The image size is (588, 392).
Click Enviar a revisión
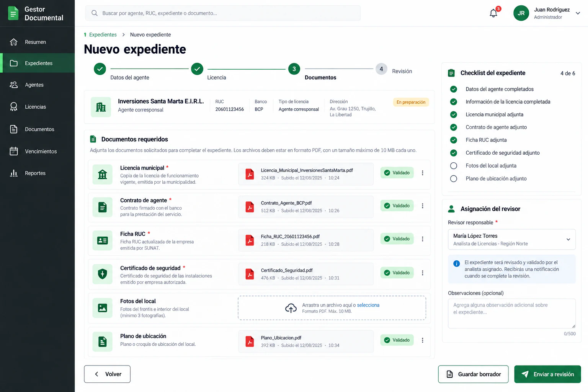tap(547, 374)
